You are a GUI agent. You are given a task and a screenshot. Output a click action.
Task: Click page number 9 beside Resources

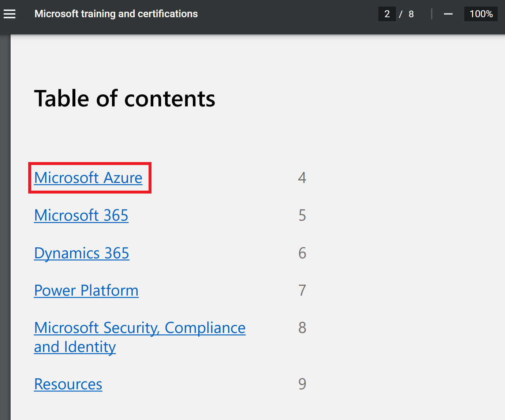tap(302, 384)
